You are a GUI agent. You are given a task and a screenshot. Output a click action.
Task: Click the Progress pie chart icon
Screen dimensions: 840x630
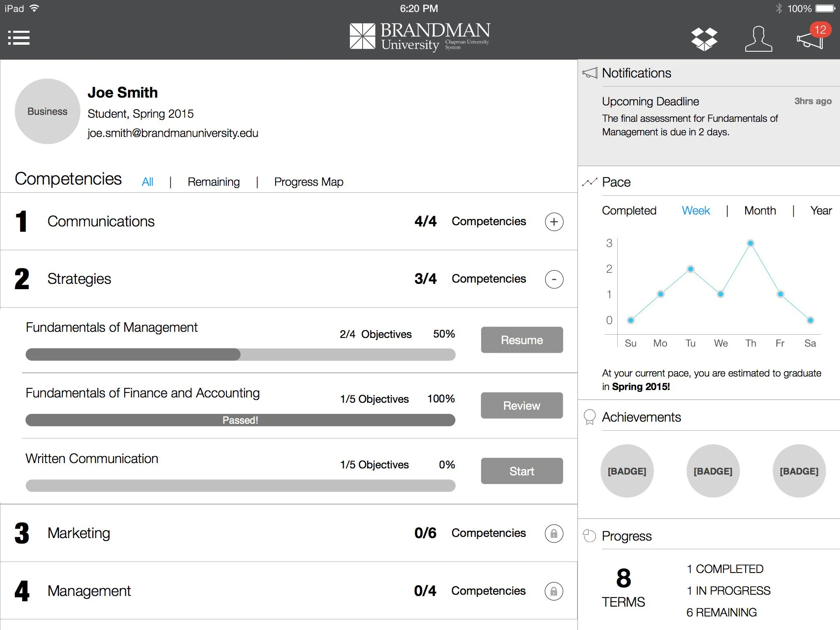589,536
